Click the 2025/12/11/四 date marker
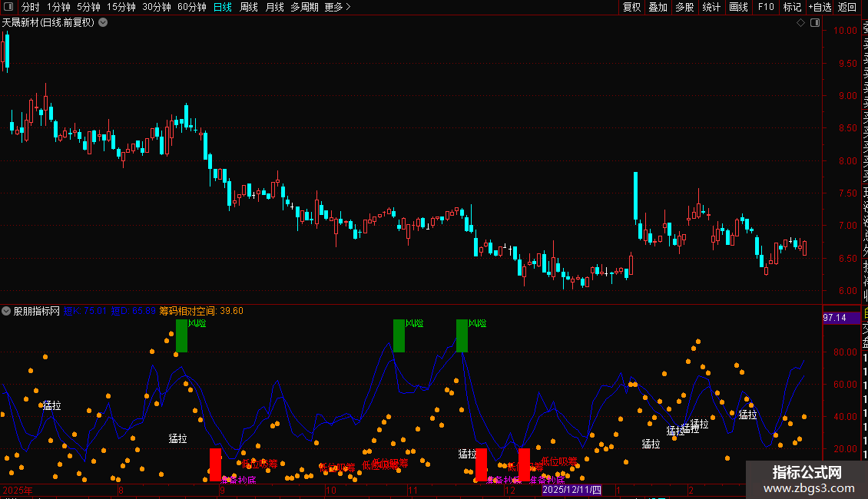The width and height of the screenshot is (868, 499). click(x=571, y=490)
